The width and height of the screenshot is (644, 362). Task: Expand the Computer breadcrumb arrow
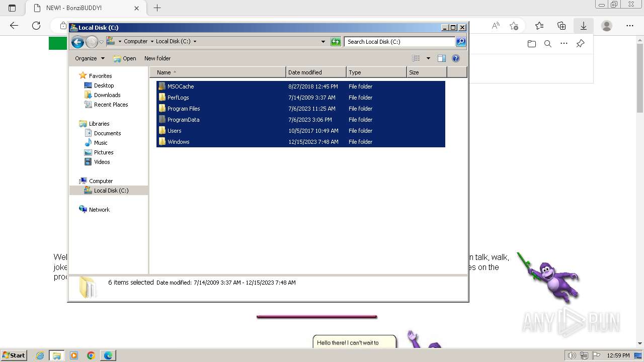(x=151, y=42)
